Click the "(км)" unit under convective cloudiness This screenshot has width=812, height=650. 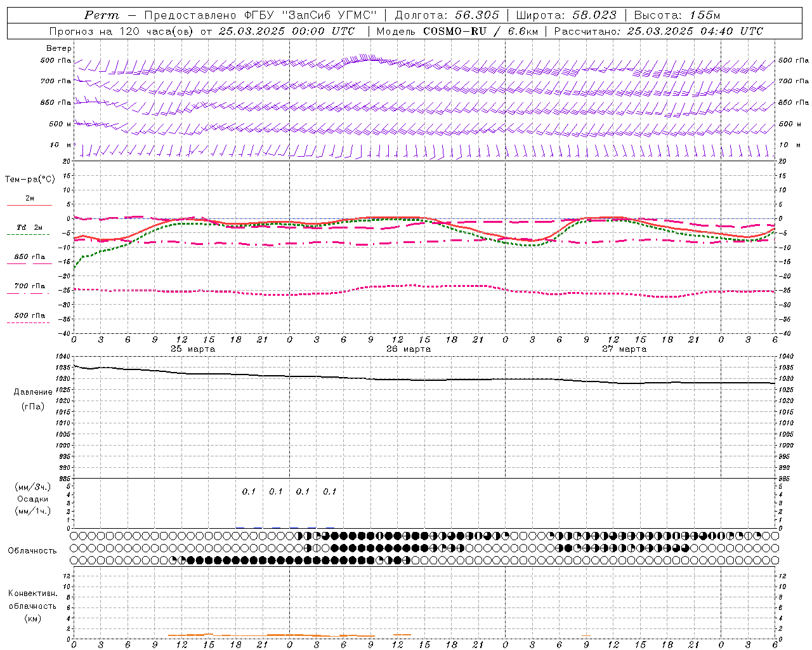[x=33, y=618]
